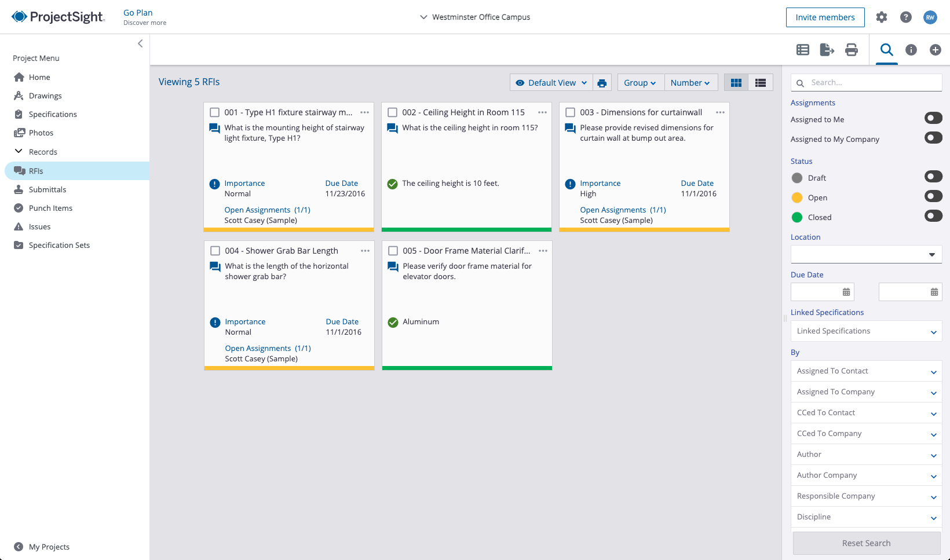Click the export records toolbar icon

click(x=827, y=50)
